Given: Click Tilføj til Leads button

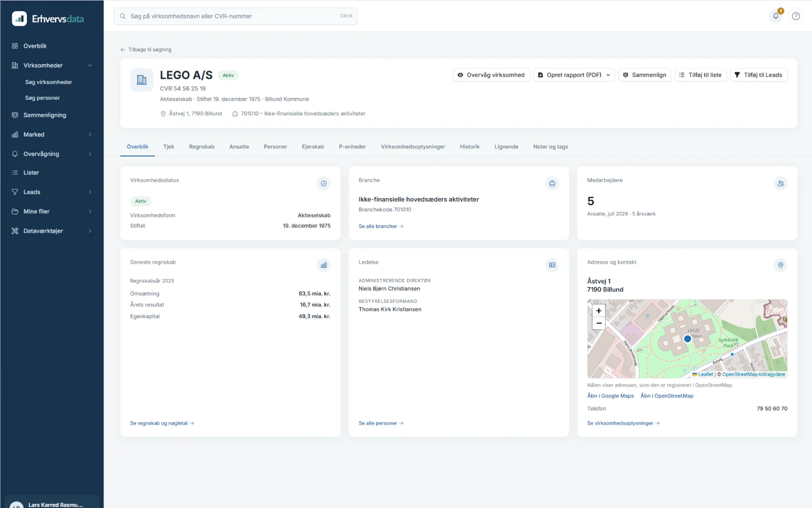Looking at the screenshot, I should click(x=759, y=75).
